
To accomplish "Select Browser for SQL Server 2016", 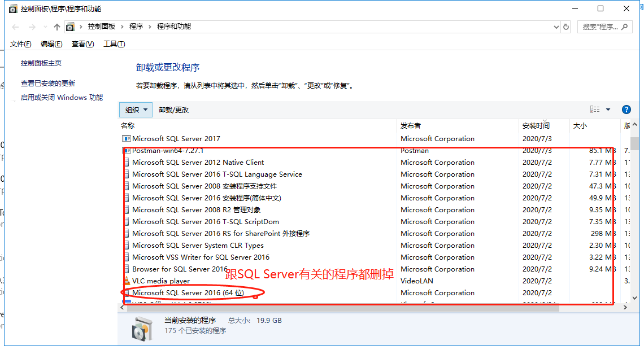I will [x=180, y=270].
